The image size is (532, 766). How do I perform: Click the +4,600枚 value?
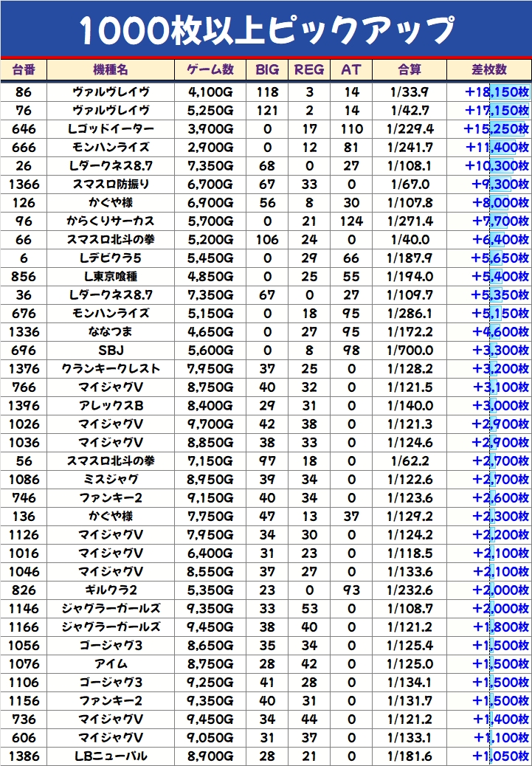click(501, 331)
